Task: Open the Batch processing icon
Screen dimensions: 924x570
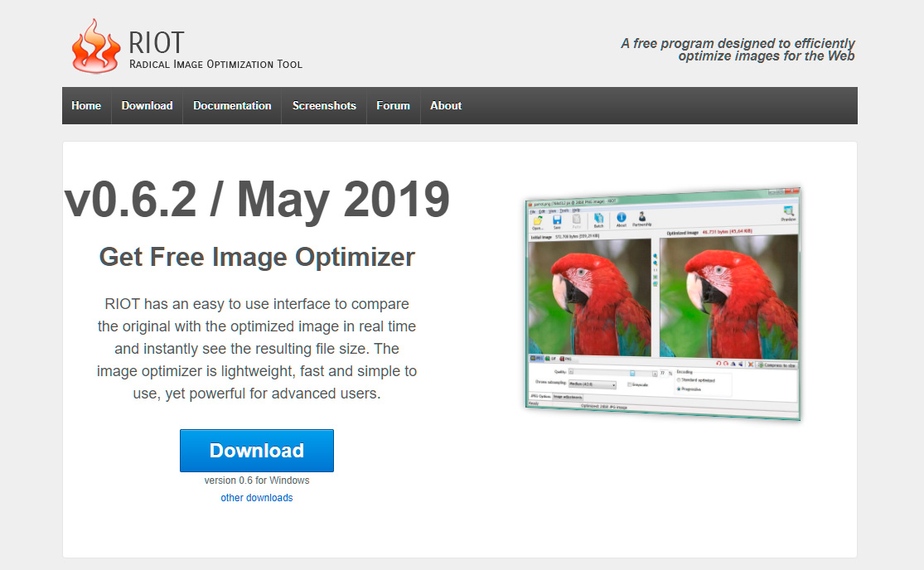Action: pos(599,219)
